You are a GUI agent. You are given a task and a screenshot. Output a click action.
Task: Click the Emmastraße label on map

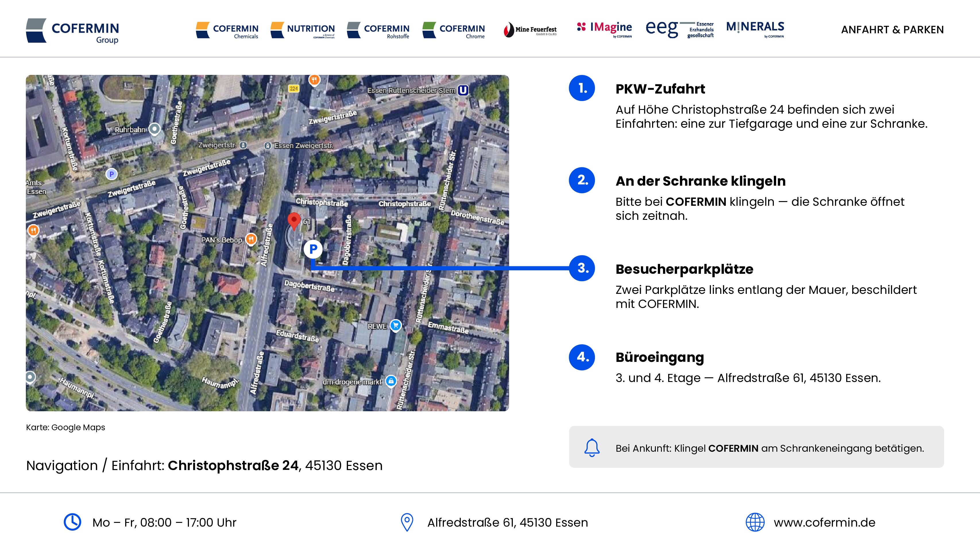(x=448, y=328)
